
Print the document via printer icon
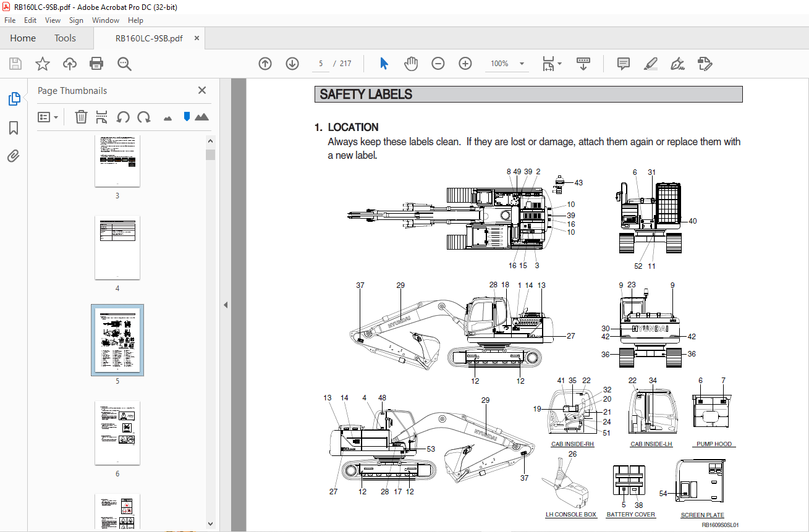coord(96,64)
